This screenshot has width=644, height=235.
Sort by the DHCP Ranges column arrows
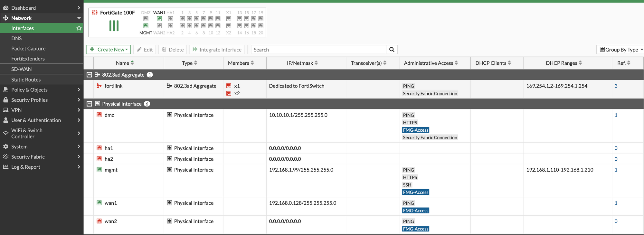click(x=580, y=63)
